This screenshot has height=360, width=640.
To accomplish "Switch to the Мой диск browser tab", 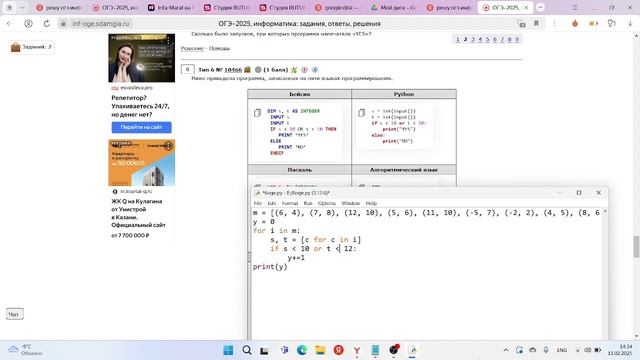I will (393, 7).
